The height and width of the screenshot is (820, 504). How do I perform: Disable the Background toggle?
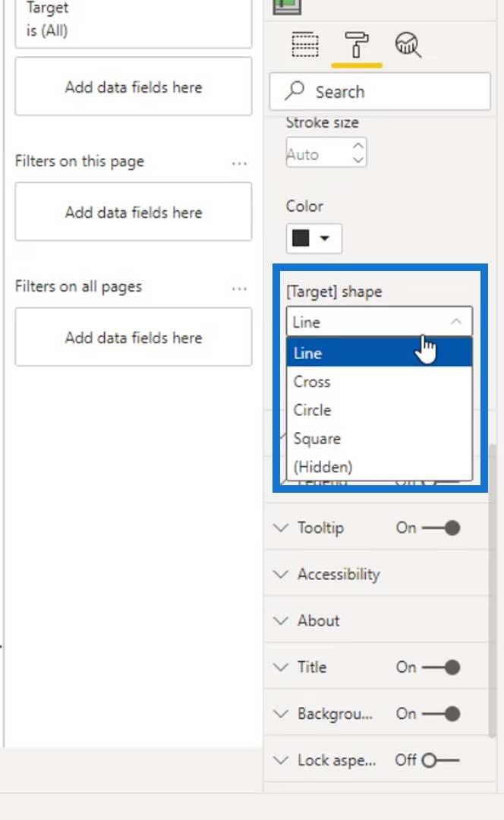pyautogui.click(x=441, y=714)
